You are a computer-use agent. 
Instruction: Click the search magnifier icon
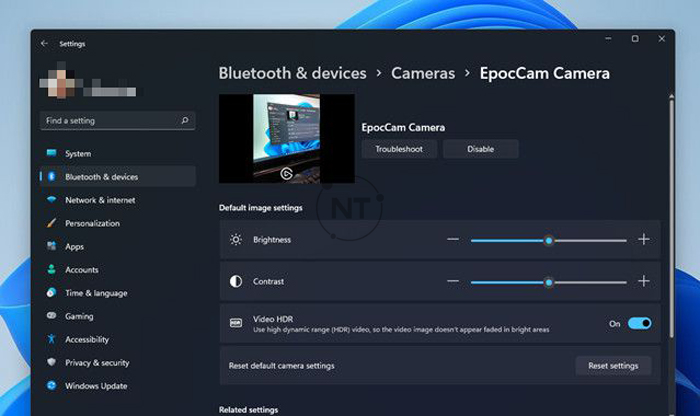(x=185, y=121)
